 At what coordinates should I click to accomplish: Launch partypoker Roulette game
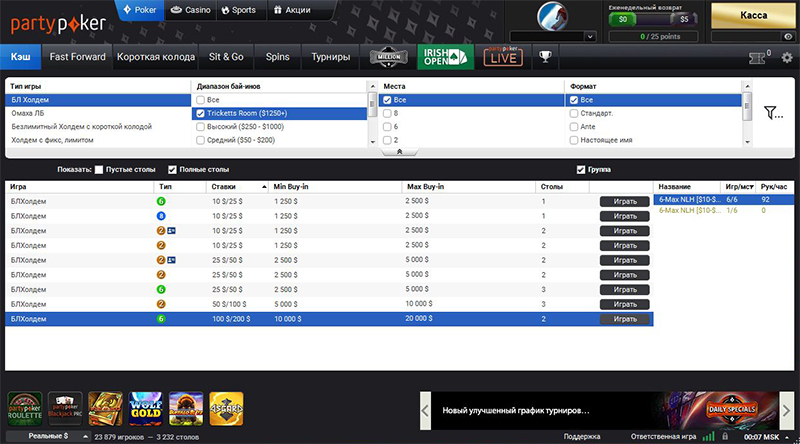click(x=25, y=409)
